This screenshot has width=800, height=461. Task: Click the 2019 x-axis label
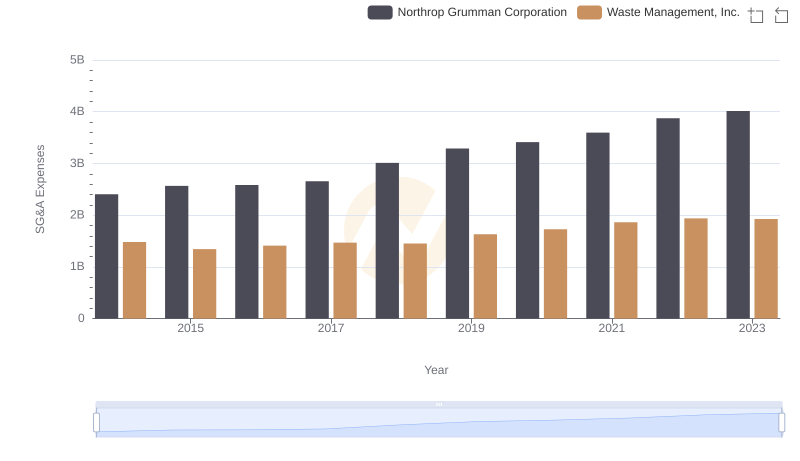pyautogui.click(x=471, y=328)
